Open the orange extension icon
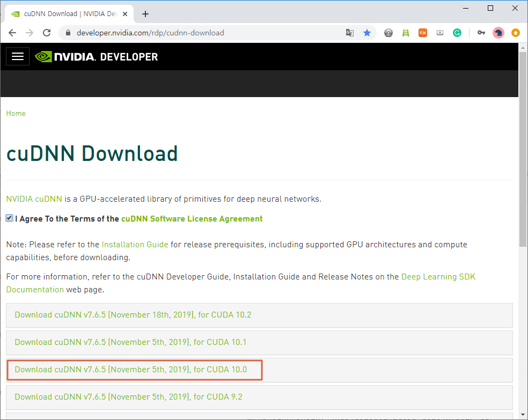The width and height of the screenshot is (528, 420). click(x=423, y=33)
